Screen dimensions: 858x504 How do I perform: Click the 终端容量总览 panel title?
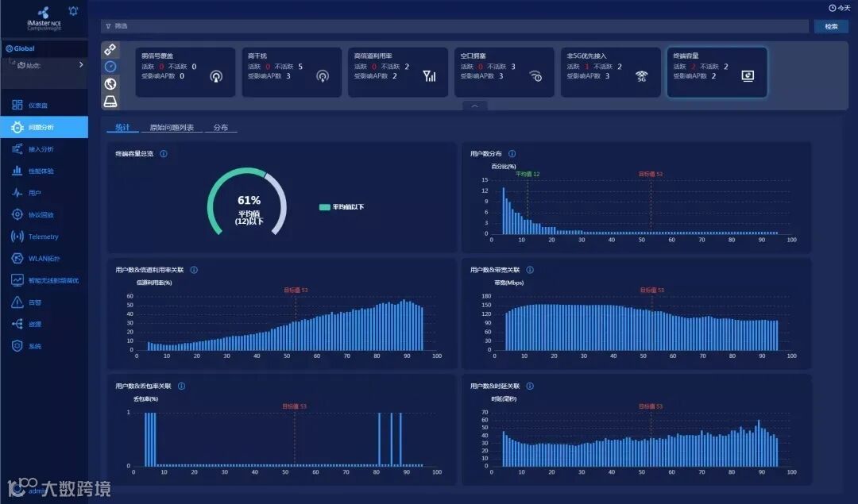tap(134, 154)
